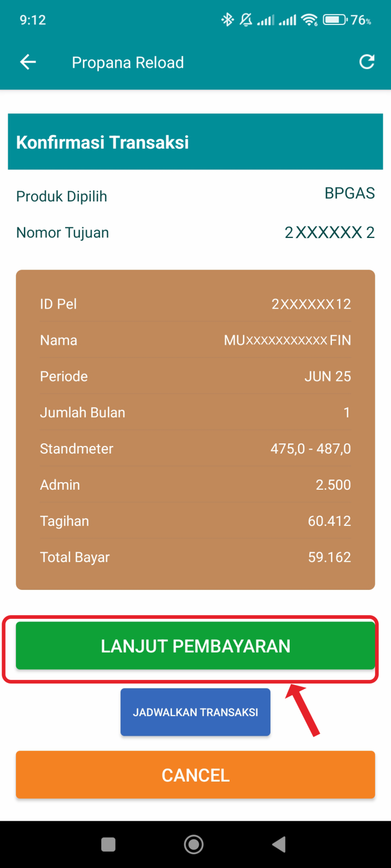Screen dimensions: 391x868
Task: Tap the back arrow in header
Action: 28,62
